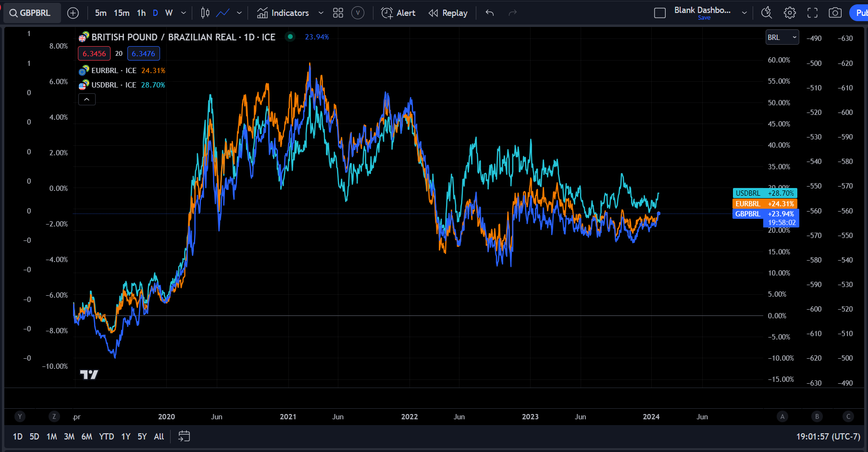
Task: Collapse the symbol legend chevron
Action: pos(87,99)
